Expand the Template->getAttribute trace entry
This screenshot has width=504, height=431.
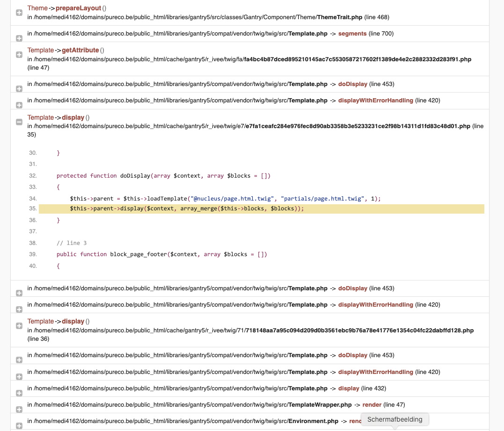pyautogui.click(x=19, y=55)
